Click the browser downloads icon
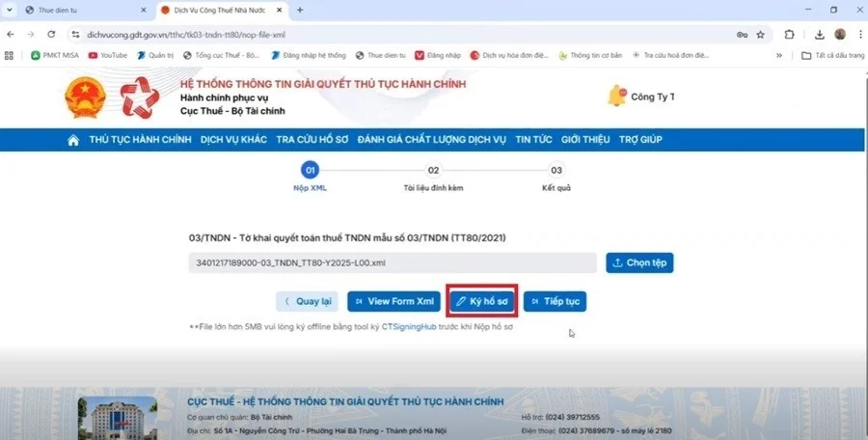This screenshot has height=440, width=868. tap(819, 34)
